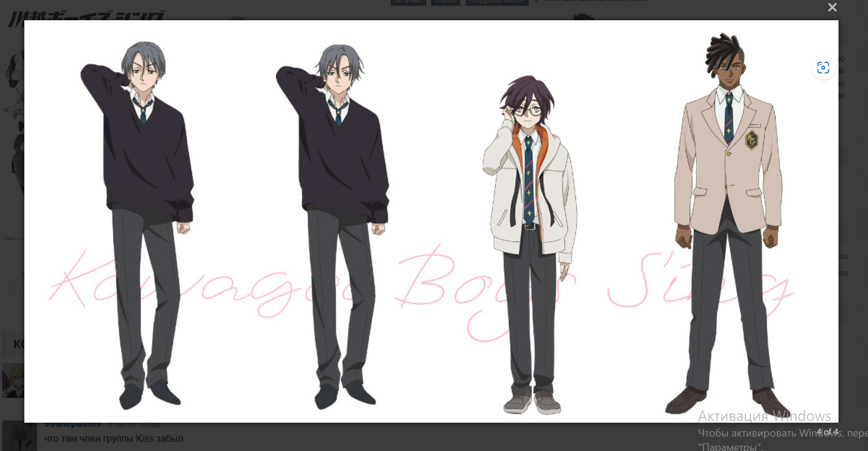Click the dimmed "аниме" tag
Image resolution: width=868 pixels, height=451 pixels.
click(x=408, y=2)
